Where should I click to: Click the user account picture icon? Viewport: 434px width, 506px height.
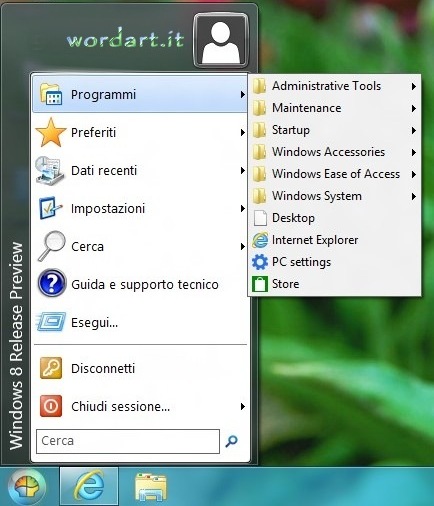point(221,40)
